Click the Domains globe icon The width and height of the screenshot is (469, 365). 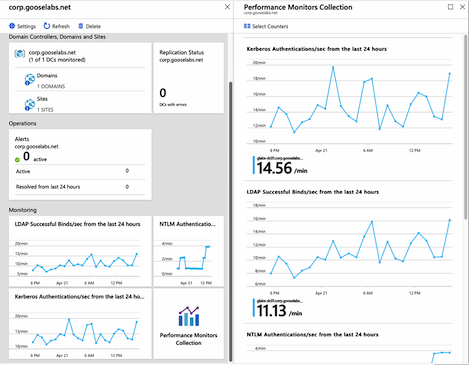coord(29,80)
